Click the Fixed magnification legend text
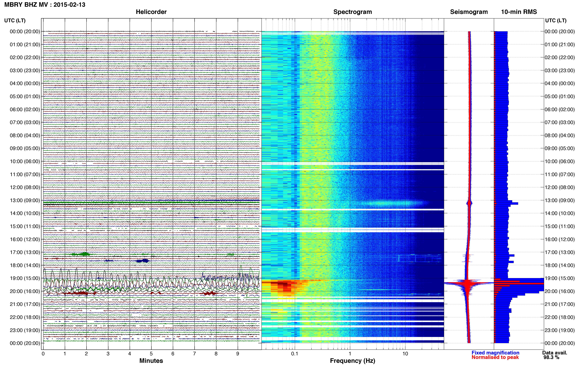 [495, 353]
